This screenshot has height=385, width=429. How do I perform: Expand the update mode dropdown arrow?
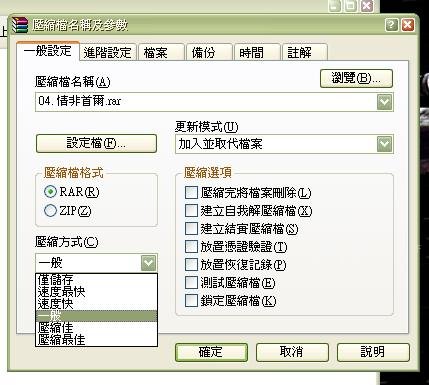pos(385,144)
